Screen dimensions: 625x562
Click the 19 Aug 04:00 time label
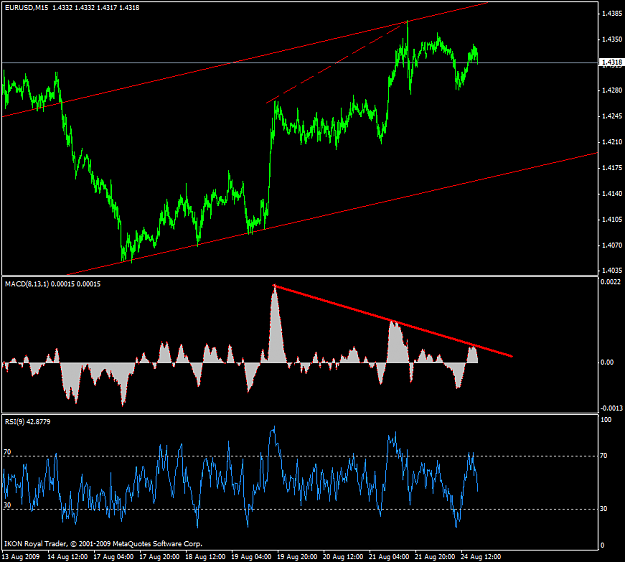click(251, 556)
